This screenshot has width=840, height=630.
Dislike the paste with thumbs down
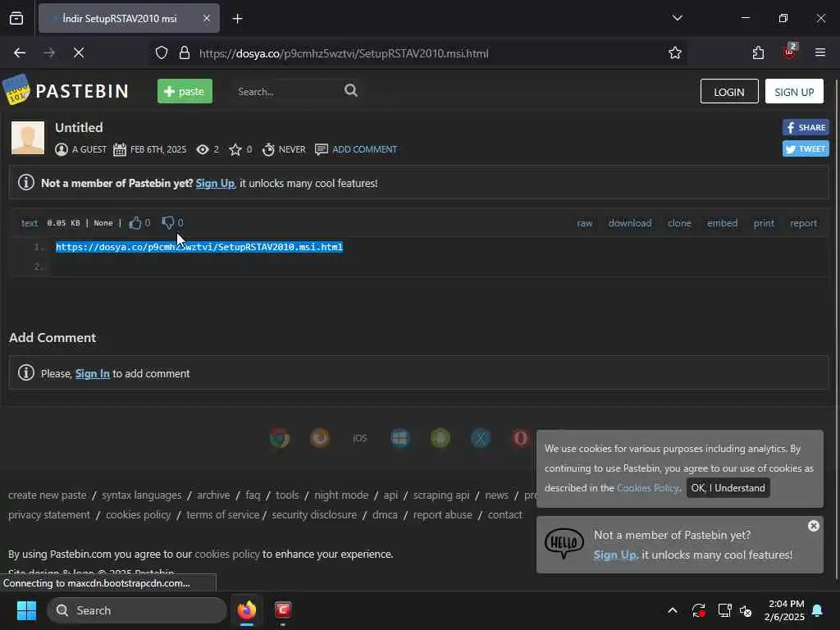pos(167,222)
